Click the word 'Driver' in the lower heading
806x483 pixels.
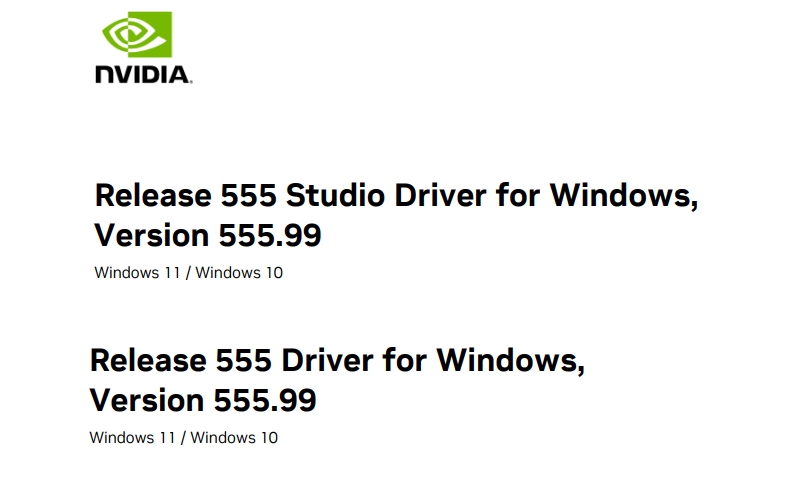(327, 360)
